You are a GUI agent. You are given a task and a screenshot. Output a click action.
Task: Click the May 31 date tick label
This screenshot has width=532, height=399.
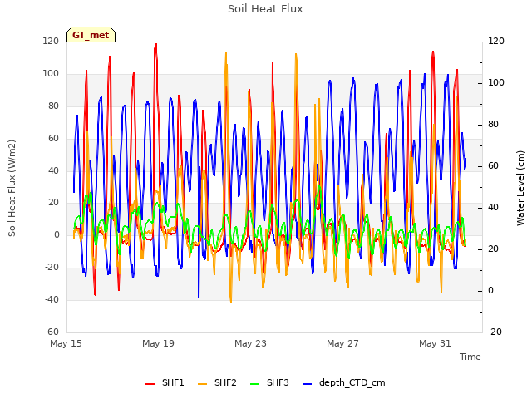pos(435,343)
